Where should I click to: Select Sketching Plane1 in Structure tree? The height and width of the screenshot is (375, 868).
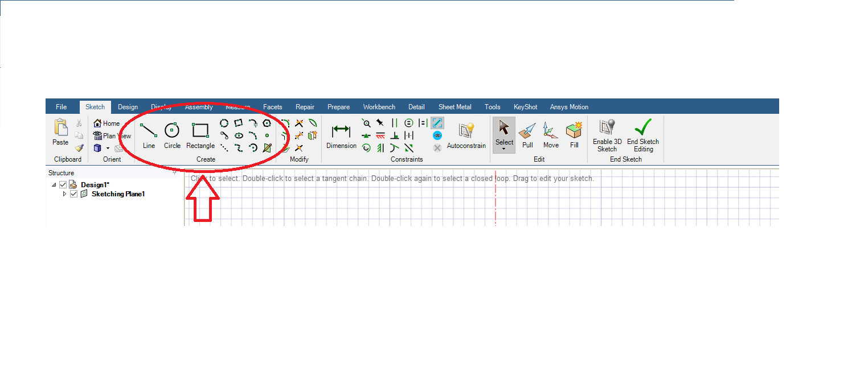[x=118, y=194]
